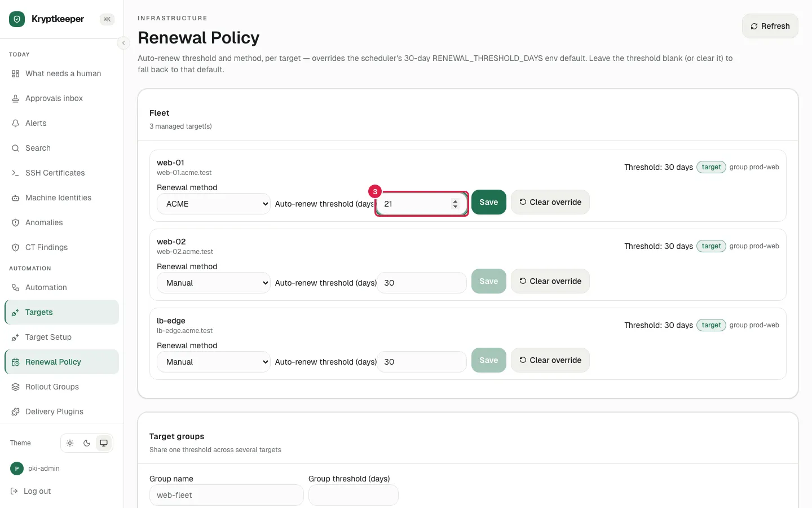Click the pki-admin user avatar
Image resolution: width=812 pixels, height=508 pixels.
pos(17,468)
